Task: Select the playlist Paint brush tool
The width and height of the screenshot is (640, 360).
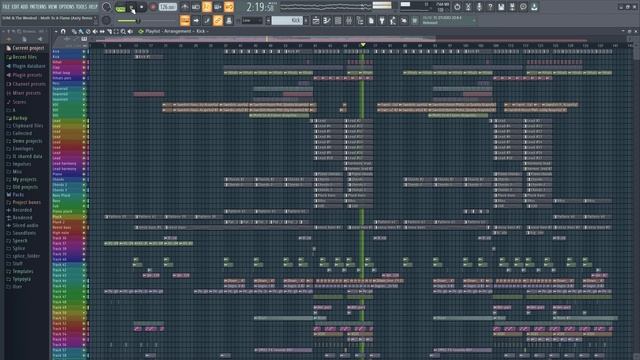Action: pyautogui.click(x=81, y=31)
